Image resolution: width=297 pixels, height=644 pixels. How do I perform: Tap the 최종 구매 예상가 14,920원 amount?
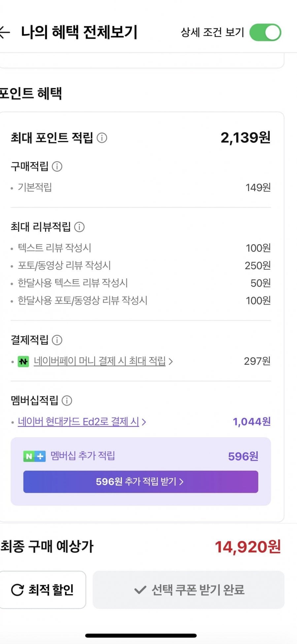point(247,547)
